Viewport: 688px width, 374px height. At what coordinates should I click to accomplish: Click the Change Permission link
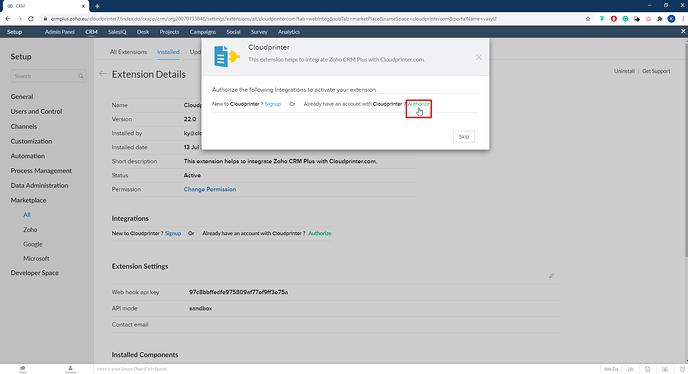(x=210, y=189)
